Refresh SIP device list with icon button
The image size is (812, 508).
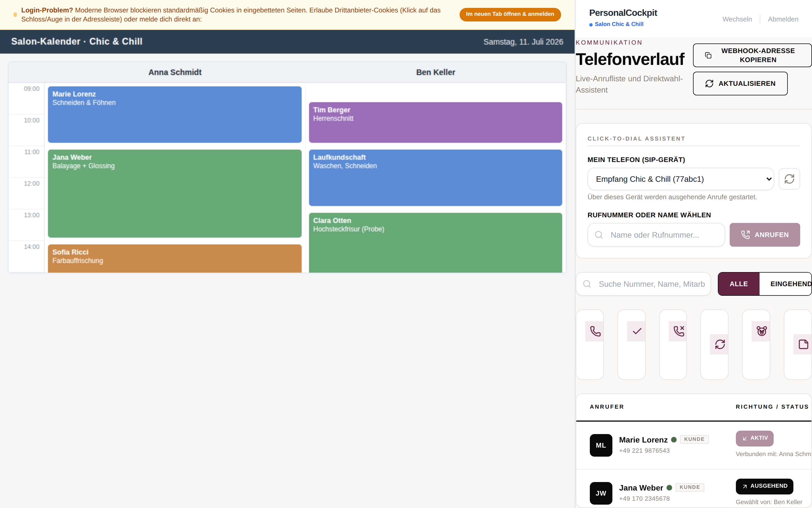[x=789, y=179]
